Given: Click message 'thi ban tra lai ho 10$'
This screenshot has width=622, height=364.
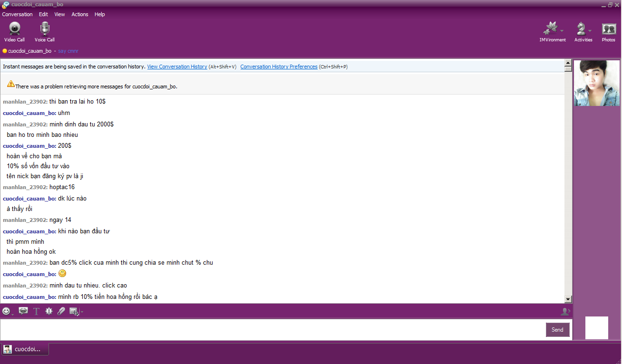Looking at the screenshot, I should [78, 102].
